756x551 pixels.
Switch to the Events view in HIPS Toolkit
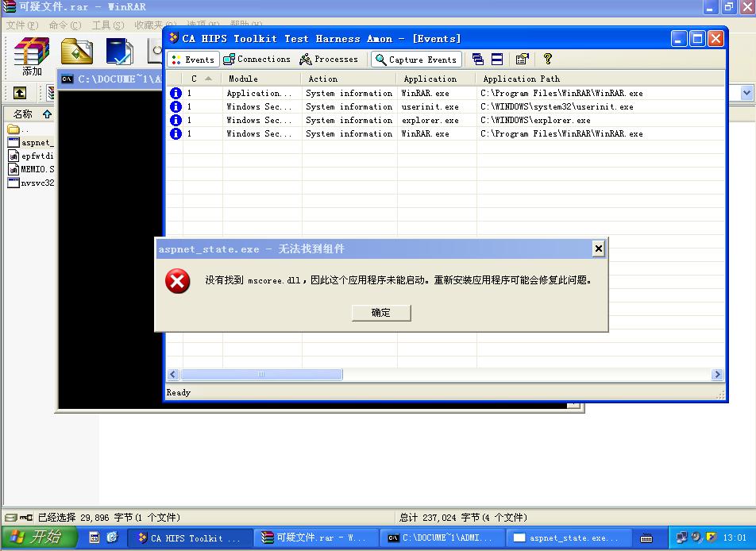(x=193, y=60)
